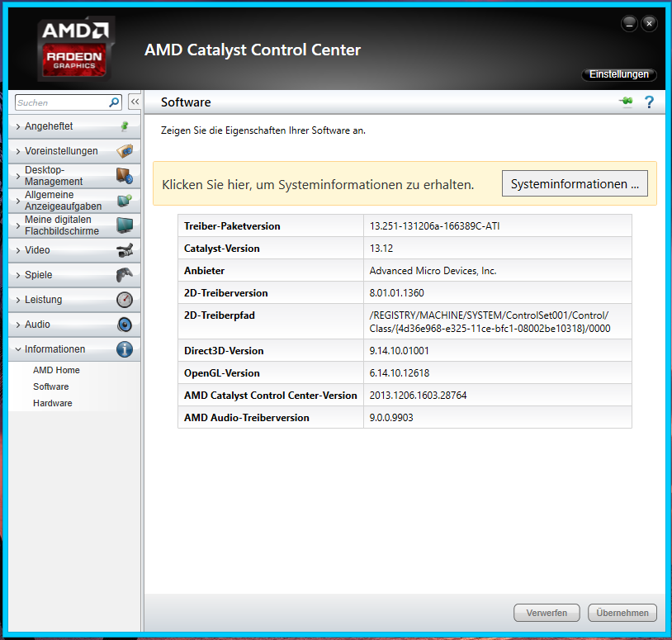Click Control Center version 2013.1206.1603.28764
The height and width of the screenshot is (640, 672).
click(418, 396)
